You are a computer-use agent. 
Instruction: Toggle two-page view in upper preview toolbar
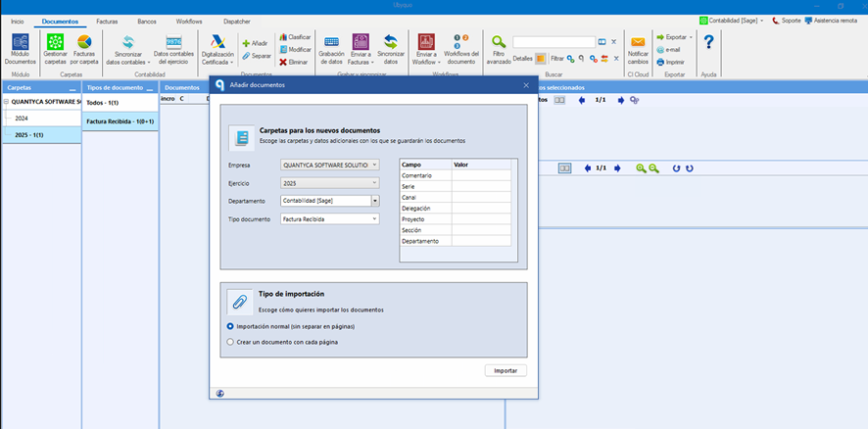(559, 100)
